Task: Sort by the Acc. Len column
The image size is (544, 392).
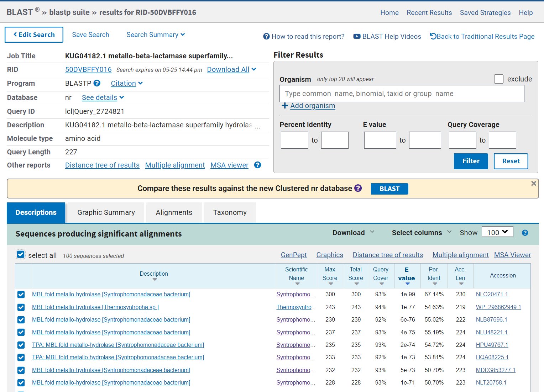Action: 460,276
